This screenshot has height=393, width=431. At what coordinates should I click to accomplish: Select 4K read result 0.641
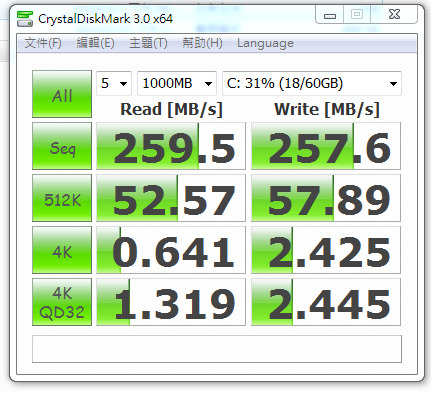coord(171,250)
